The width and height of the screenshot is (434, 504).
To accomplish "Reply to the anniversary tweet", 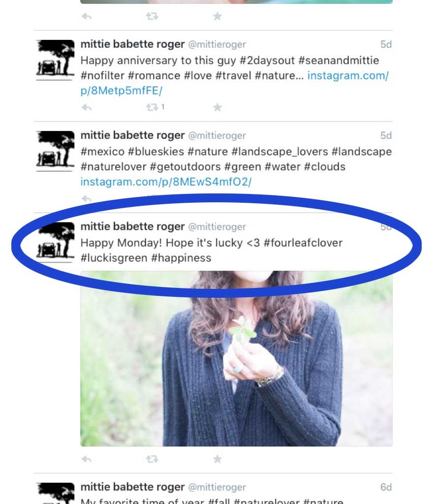I will (x=87, y=107).
